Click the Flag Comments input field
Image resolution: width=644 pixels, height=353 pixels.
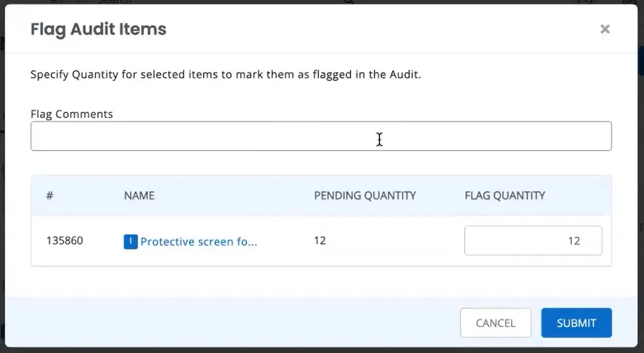coord(321,136)
